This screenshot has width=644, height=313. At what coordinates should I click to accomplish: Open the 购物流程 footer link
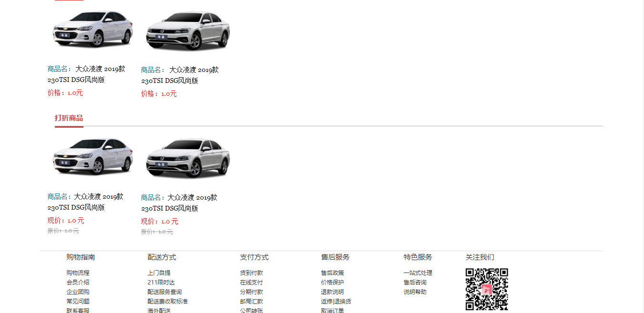78,273
